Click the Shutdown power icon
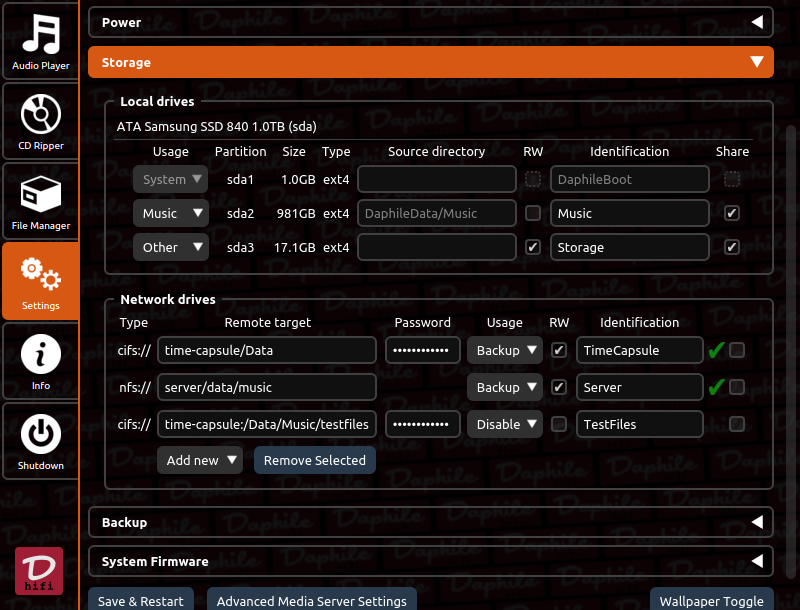The width and height of the screenshot is (800, 610). click(41, 441)
